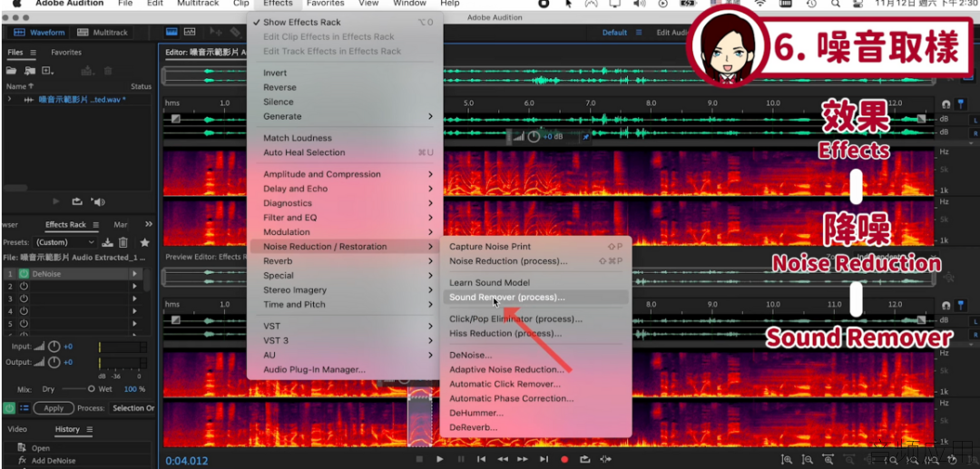Image resolution: width=980 pixels, height=469 pixels.
Task: Toggle Files panel auto-play speaker icon
Action: 98,201
